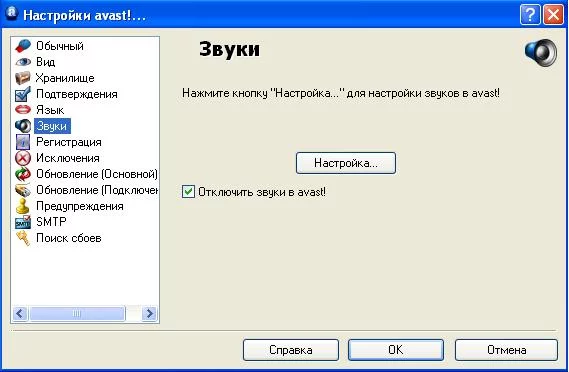The width and height of the screenshot is (569, 372).
Task: Select the green arrows icon for Обновление (Основной)
Action: tap(23, 174)
